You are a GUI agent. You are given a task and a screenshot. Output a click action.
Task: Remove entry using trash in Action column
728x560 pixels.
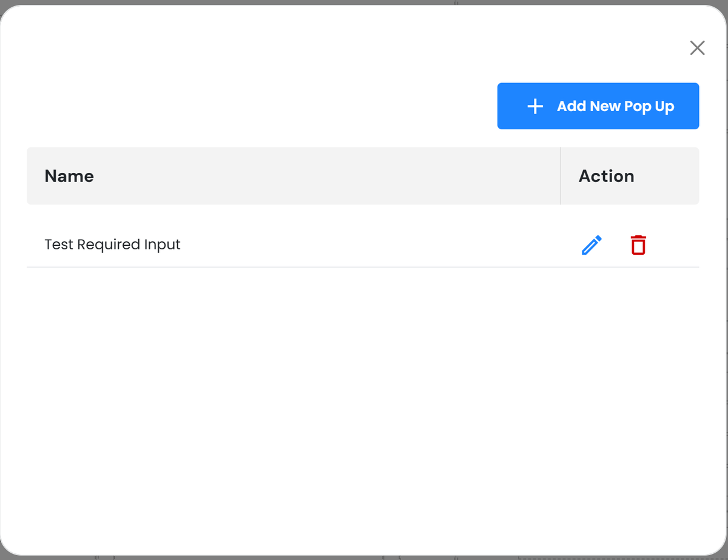tap(638, 245)
